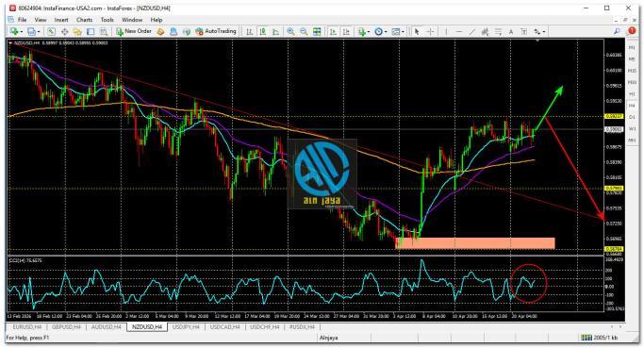Toggle chart auto scroll
This screenshot has width=644, height=348.
tap(333, 32)
